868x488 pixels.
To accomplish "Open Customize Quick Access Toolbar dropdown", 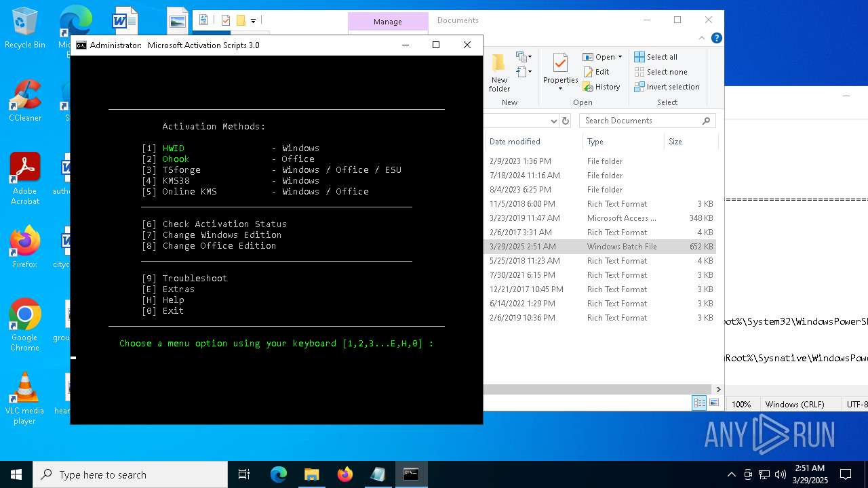I will 253,20.
